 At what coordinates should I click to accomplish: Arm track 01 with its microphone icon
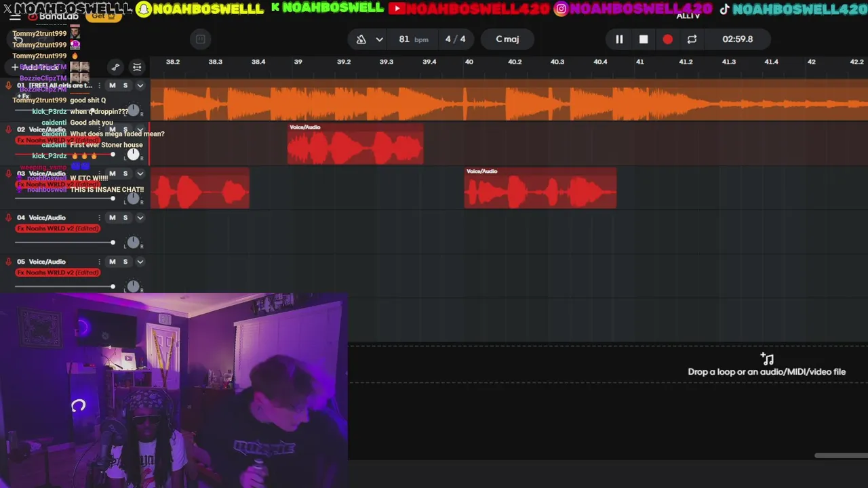coord(8,85)
